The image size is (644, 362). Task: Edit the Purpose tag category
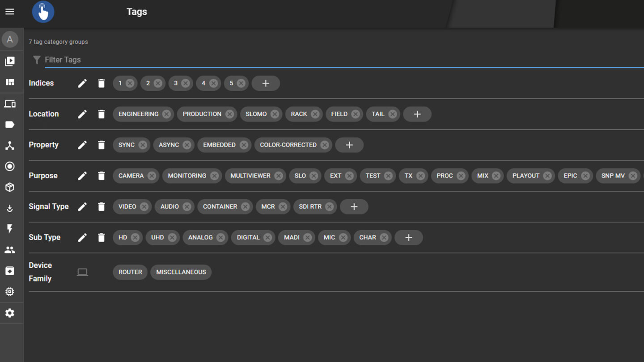click(x=82, y=176)
